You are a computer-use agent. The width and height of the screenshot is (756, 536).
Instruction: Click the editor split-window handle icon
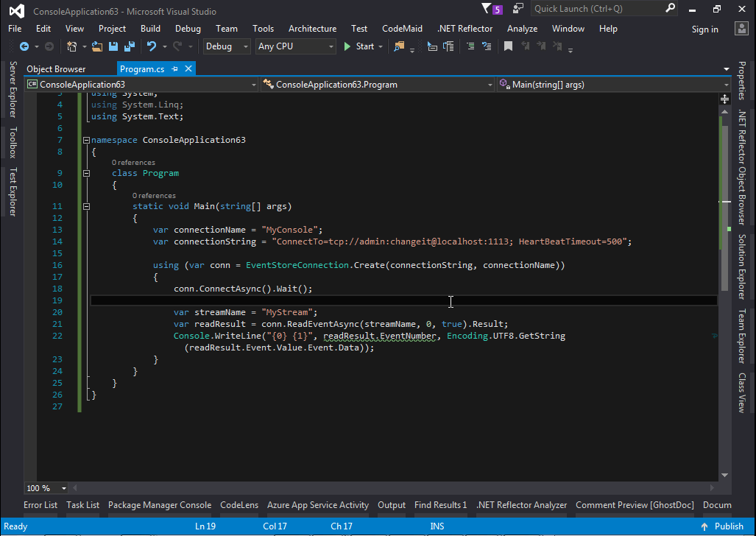[724, 99]
